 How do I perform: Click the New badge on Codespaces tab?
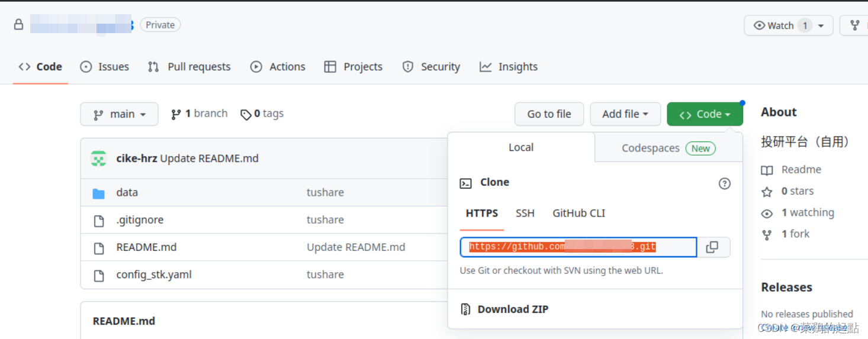coord(700,148)
